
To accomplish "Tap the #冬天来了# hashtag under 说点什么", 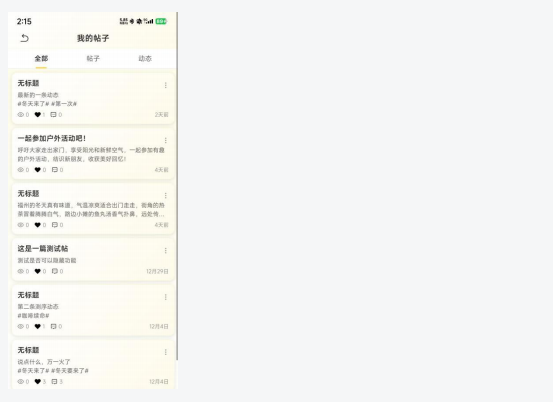I will point(34,371).
